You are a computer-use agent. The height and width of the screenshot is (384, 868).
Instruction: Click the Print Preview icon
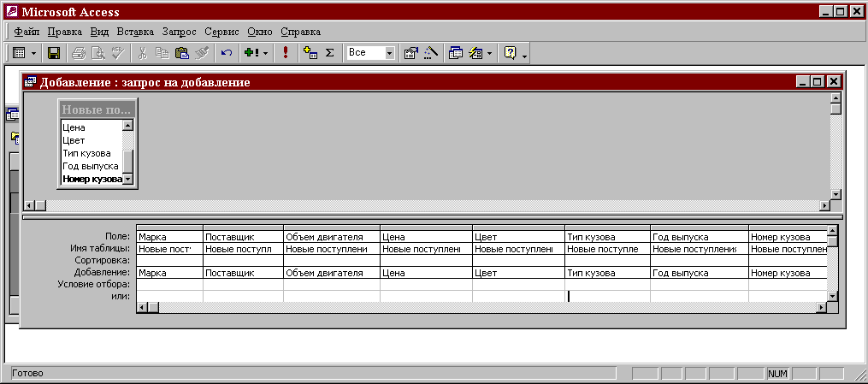[98, 53]
